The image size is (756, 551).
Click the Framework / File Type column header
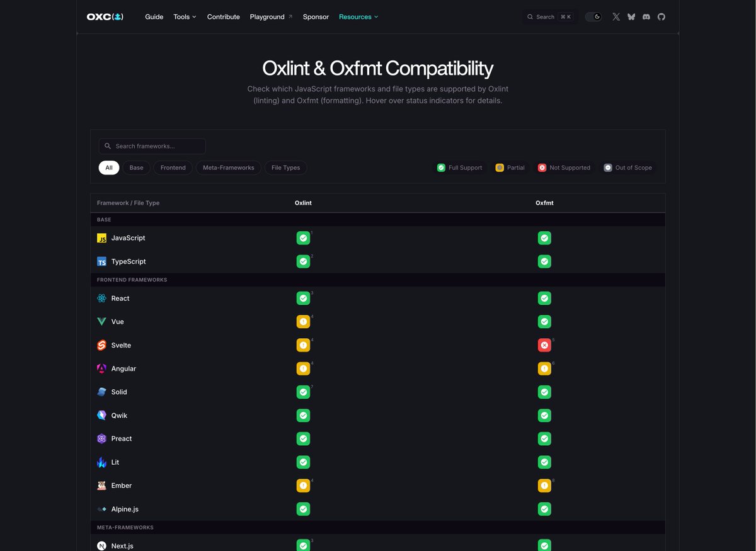click(x=128, y=203)
